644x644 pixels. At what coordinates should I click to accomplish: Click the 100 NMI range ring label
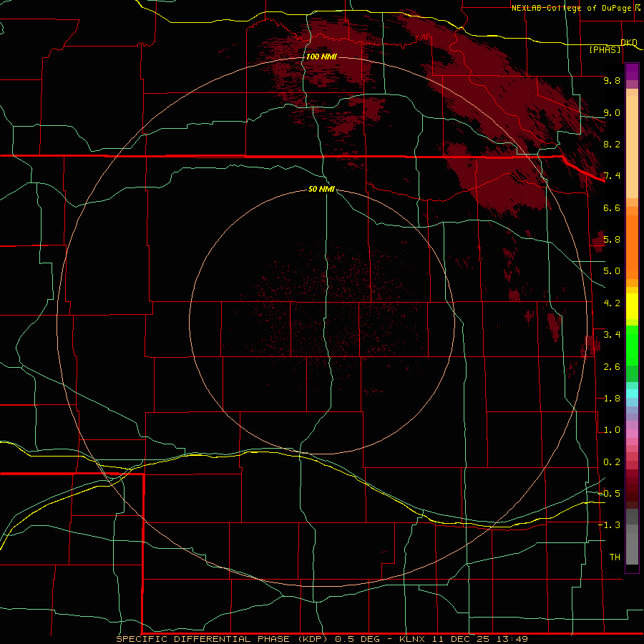(321, 57)
